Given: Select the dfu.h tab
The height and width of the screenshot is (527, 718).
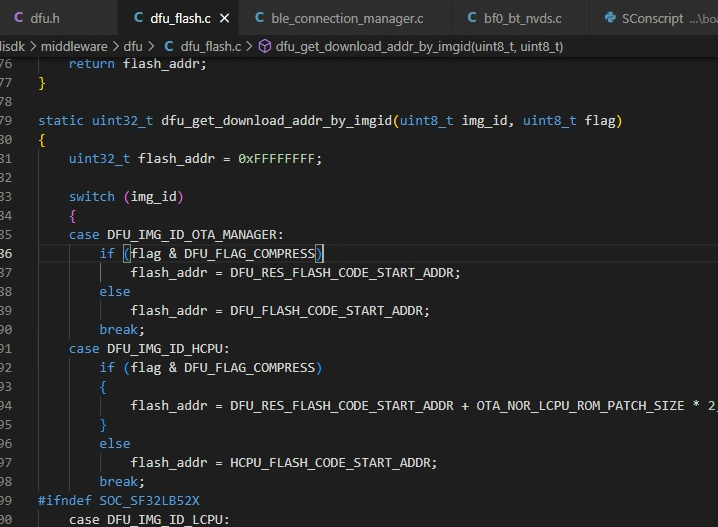Looking at the screenshot, I should coord(44,18).
